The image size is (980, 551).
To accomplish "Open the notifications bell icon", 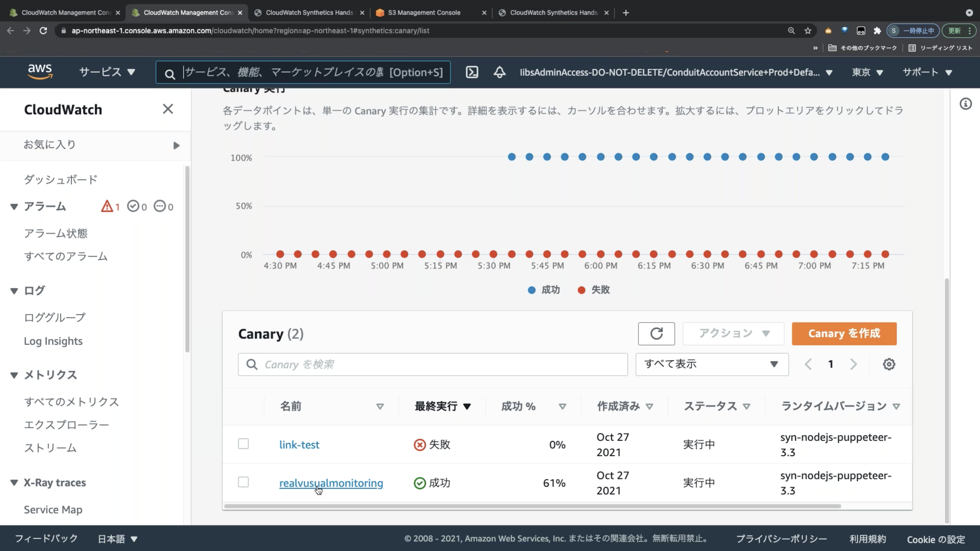I will coord(500,72).
